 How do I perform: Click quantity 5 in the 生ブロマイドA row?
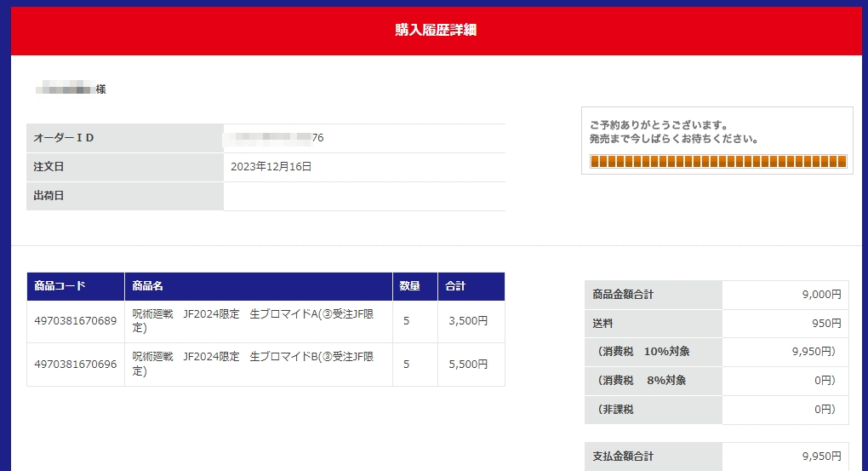click(x=406, y=321)
